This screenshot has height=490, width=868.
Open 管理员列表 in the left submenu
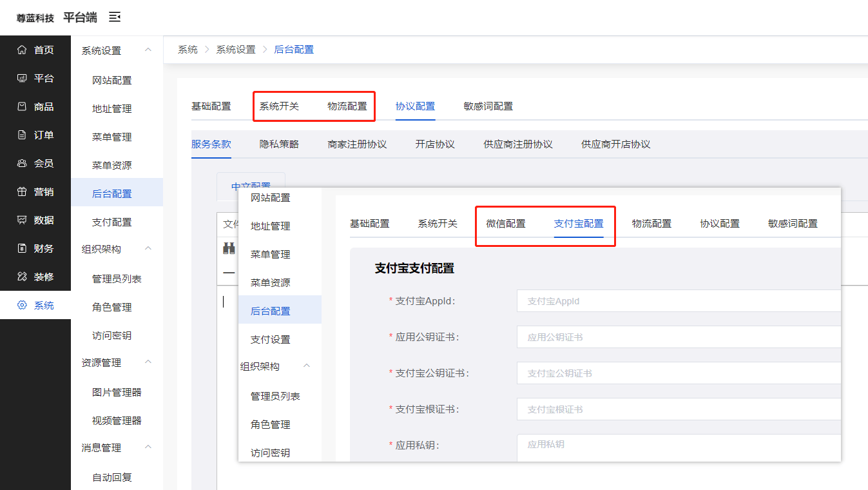point(117,279)
